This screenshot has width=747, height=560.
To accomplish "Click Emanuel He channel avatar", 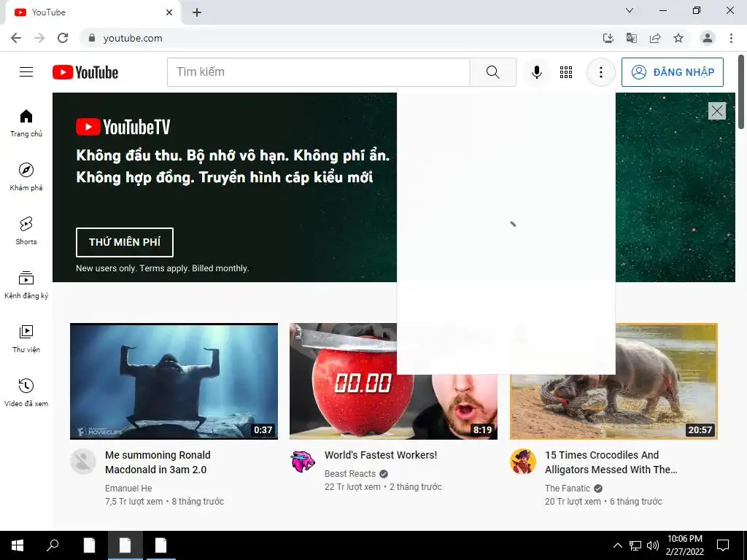I will point(83,462).
